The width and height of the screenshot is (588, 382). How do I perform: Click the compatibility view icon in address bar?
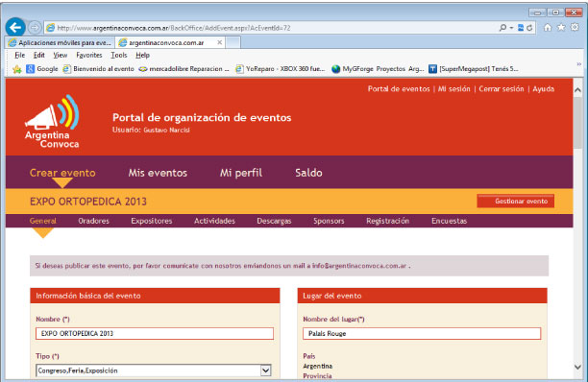(x=521, y=28)
